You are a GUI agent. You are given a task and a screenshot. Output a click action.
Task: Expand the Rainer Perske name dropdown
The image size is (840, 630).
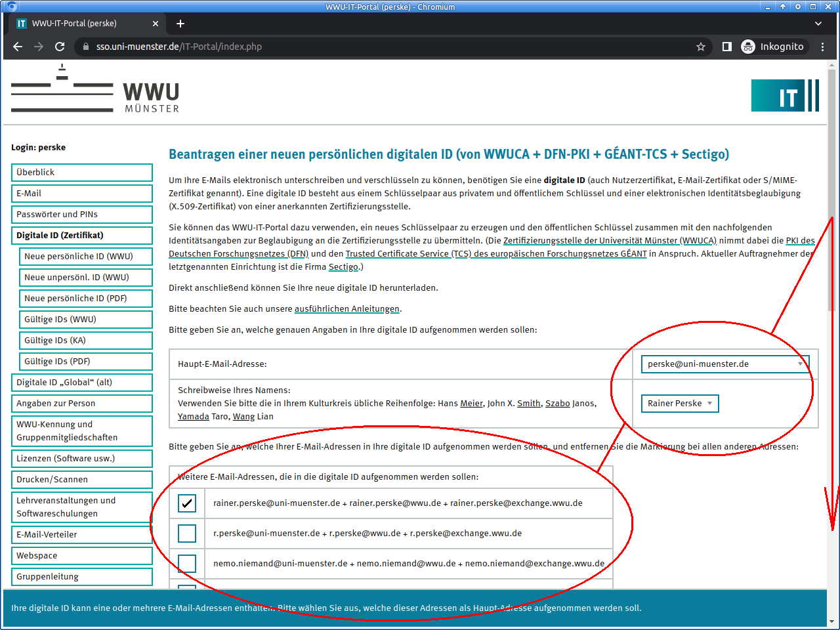coord(679,404)
